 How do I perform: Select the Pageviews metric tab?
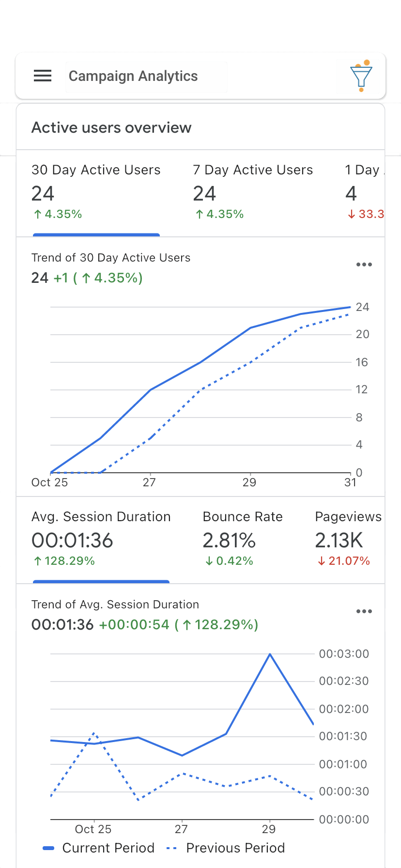tap(348, 540)
